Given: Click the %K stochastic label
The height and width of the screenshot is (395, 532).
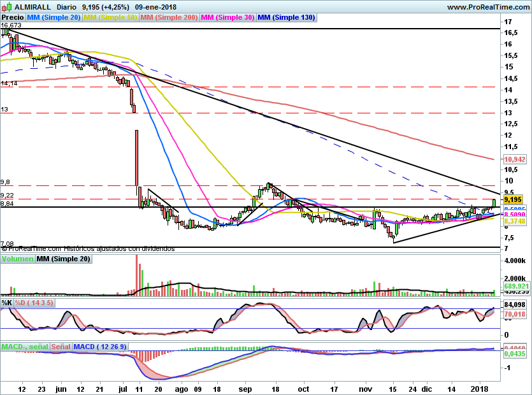Looking at the screenshot, I should coord(7,302).
